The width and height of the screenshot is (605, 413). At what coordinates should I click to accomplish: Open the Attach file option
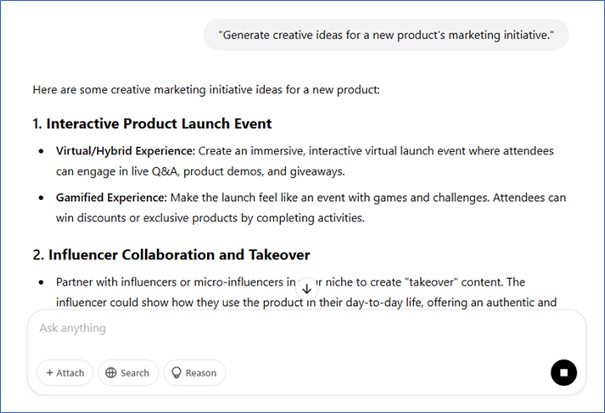coord(65,373)
